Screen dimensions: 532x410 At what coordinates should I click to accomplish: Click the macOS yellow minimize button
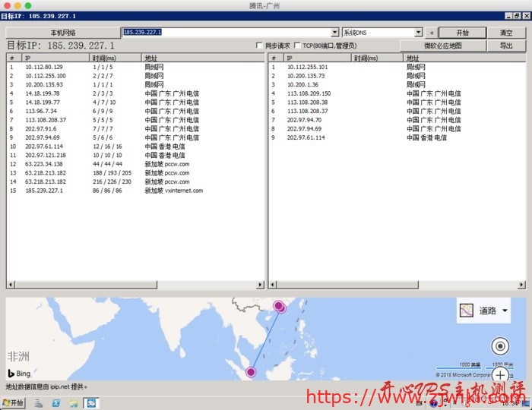coord(17,5)
